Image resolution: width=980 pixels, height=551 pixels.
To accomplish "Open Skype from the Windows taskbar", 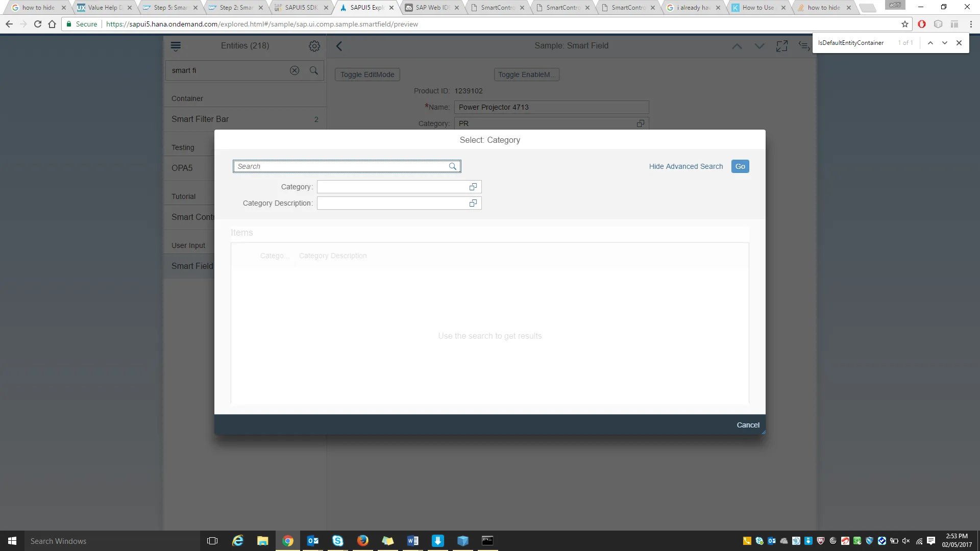I will tap(338, 541).
